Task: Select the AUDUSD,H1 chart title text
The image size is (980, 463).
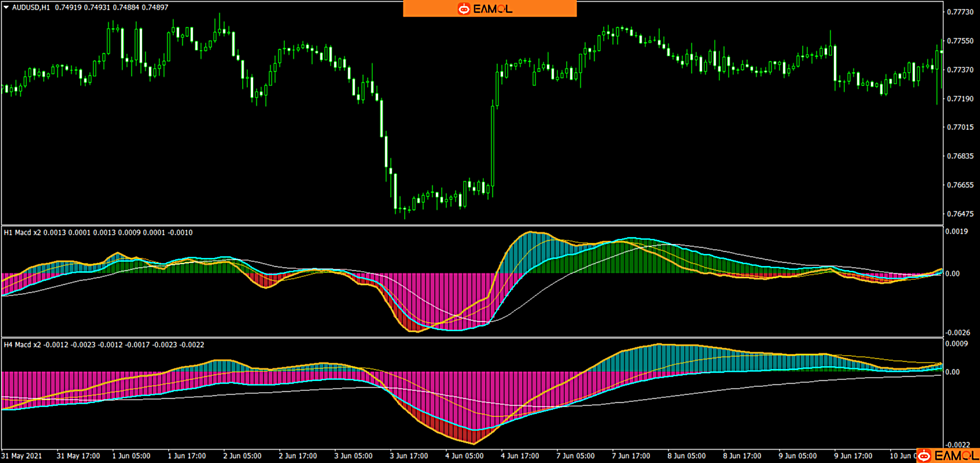Action: pyautogui.click(x=31, y=8)
